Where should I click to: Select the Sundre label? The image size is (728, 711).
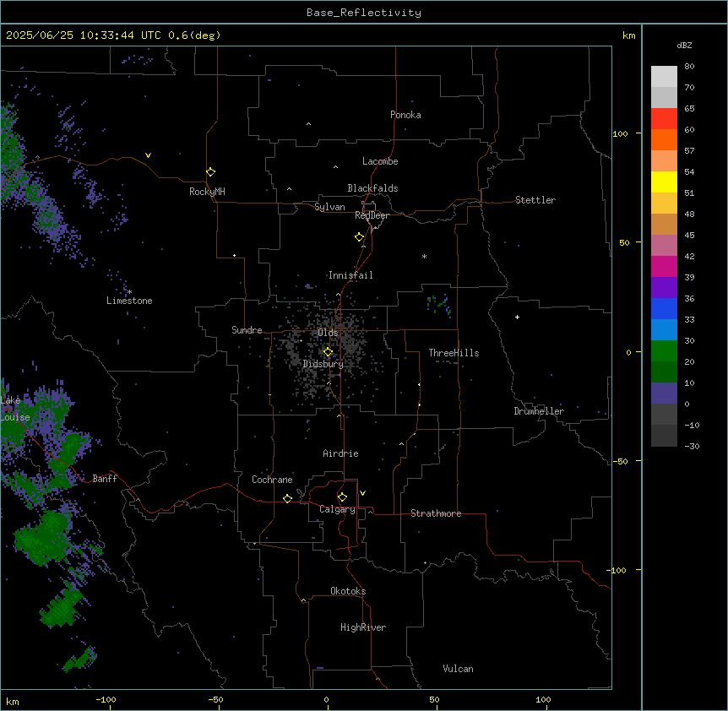(247, 330)
